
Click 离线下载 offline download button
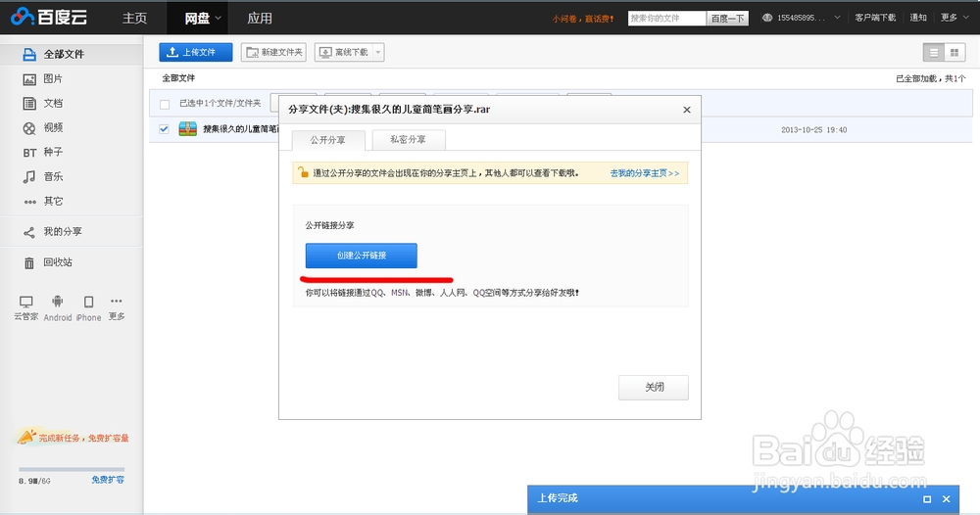tap(344, 53)
